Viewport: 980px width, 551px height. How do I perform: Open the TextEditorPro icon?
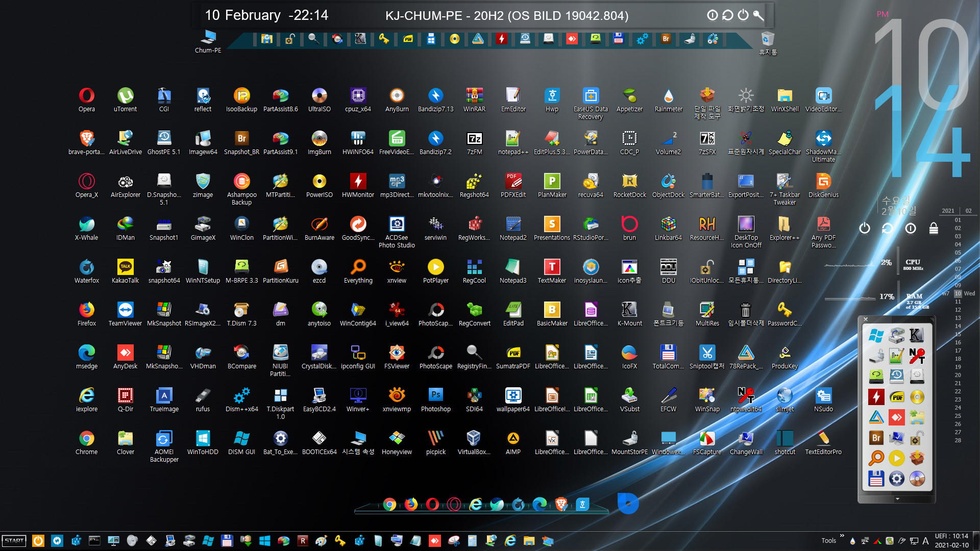point(823,442)
